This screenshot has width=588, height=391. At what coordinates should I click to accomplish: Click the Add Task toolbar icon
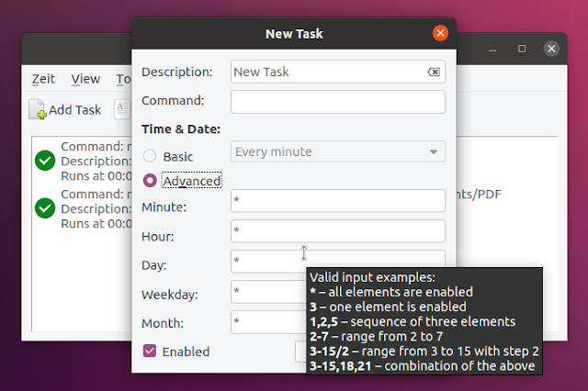[x=38, y=110]
